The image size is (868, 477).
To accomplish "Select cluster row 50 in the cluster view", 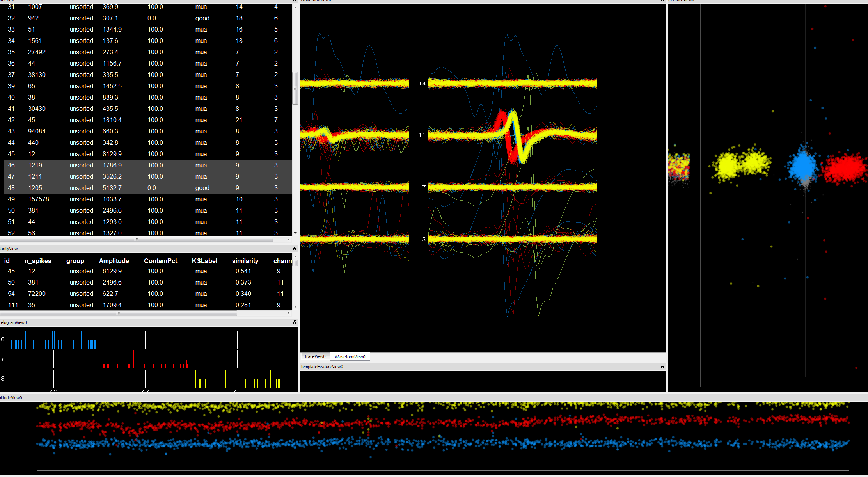I will tap(147, 210).
